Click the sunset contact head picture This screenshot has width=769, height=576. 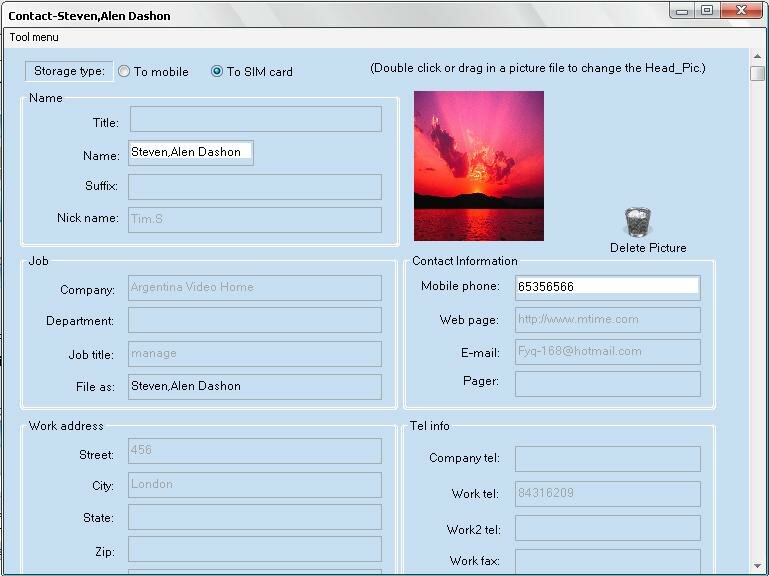click(479, 166)
